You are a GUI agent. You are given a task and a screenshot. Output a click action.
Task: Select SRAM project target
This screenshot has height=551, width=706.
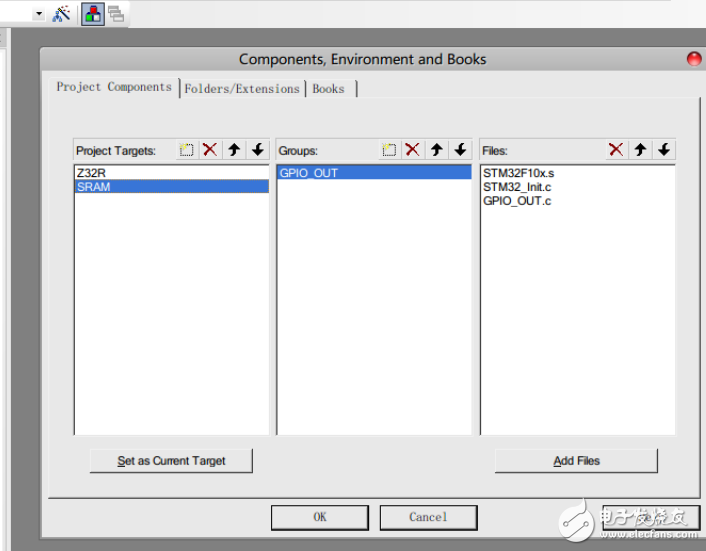pyautogui.click(x=172, y=187)
